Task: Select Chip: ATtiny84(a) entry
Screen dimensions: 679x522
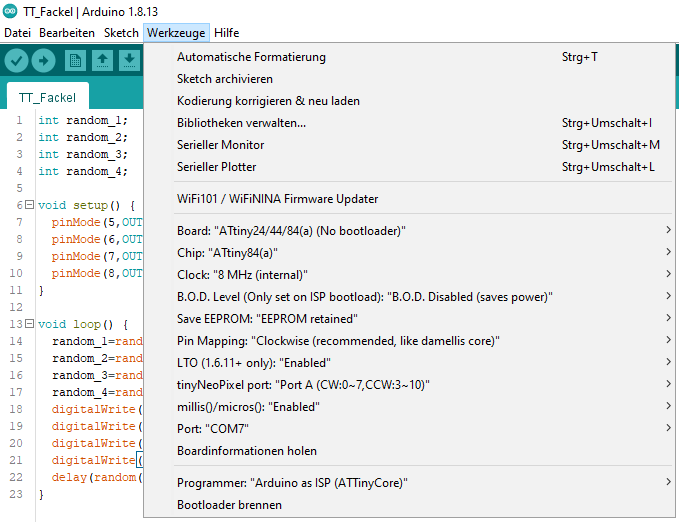Action: [x=409, y=253]
